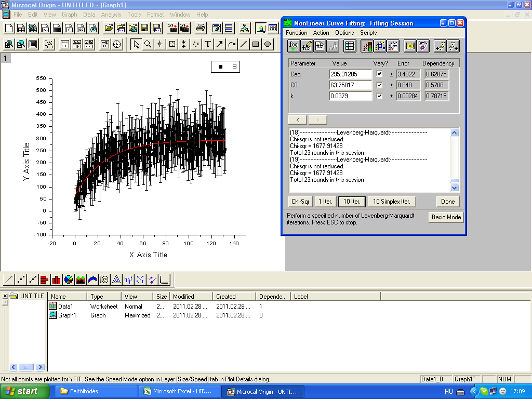Select the Arrow drawing tool
Viewport: 532px width, 399px height.
pos(220,44)
